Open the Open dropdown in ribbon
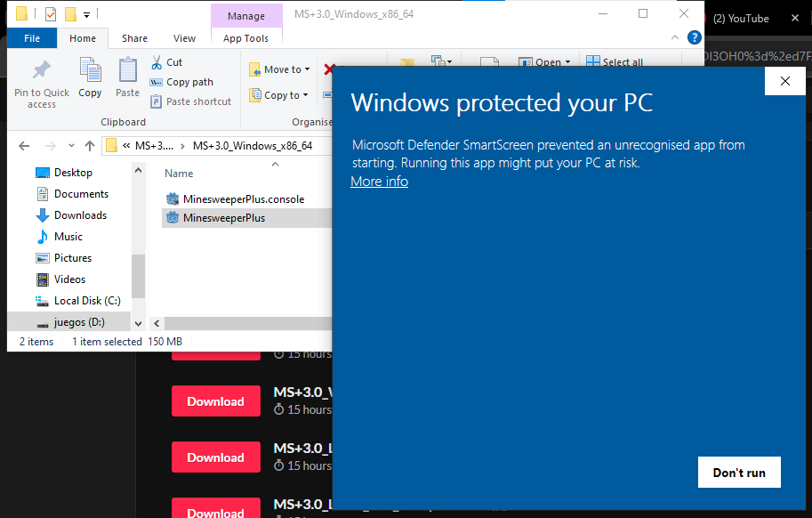The width and height of the screenshot is (812, 518). tap(544, 62)
